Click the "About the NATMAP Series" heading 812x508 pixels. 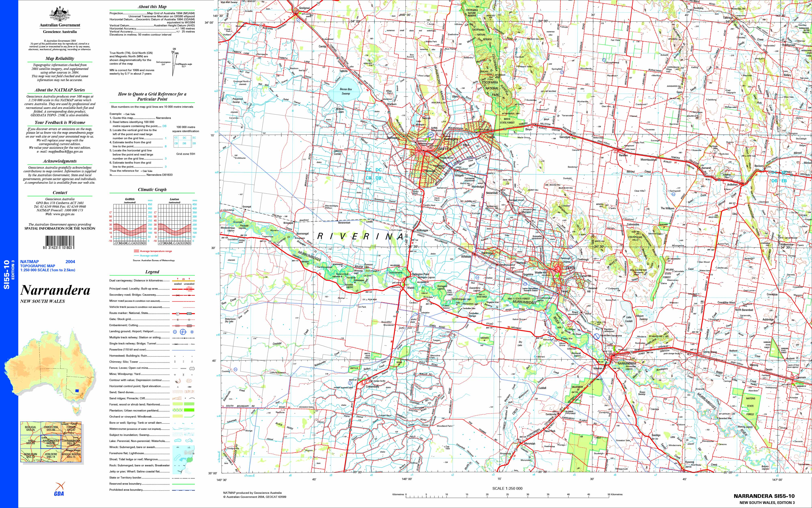click(60, 90)
